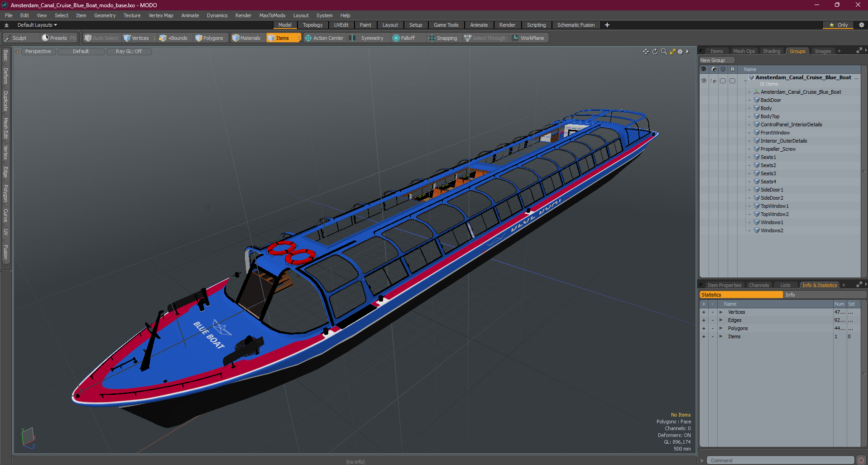
Task: Click the Info button in statistics panel
Action: coord(825,295)
